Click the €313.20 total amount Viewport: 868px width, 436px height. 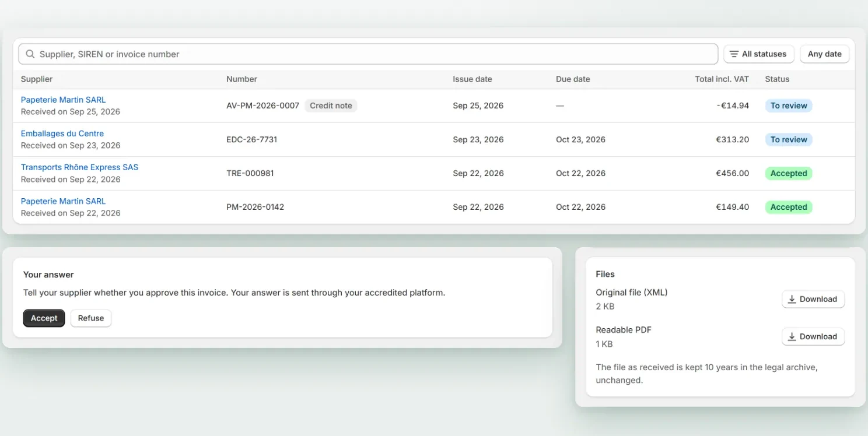click(732, 139)
